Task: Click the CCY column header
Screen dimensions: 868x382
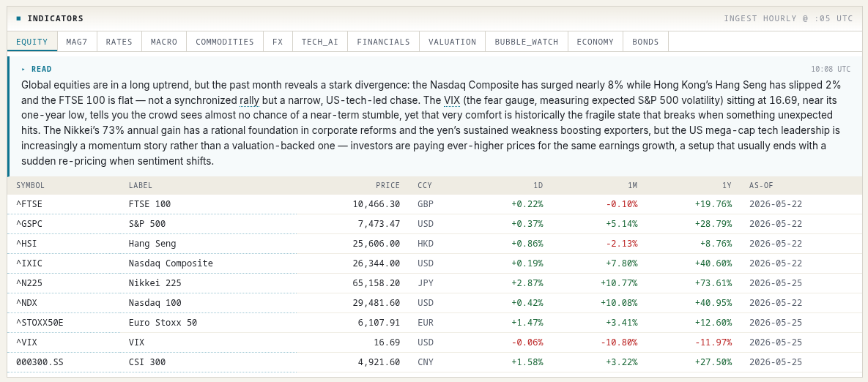Action: [425, 186]
